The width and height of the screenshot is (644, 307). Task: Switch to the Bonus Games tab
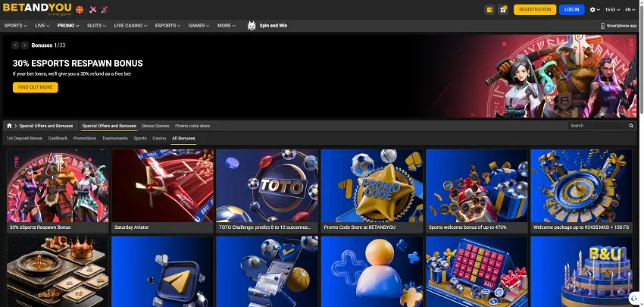tap(155, 126)
